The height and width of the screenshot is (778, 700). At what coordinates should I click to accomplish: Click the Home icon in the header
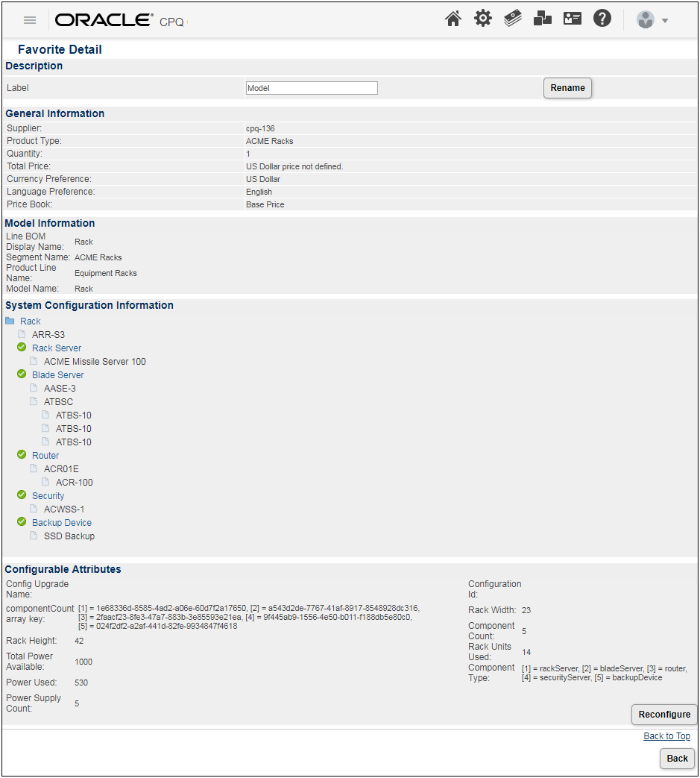453,18
